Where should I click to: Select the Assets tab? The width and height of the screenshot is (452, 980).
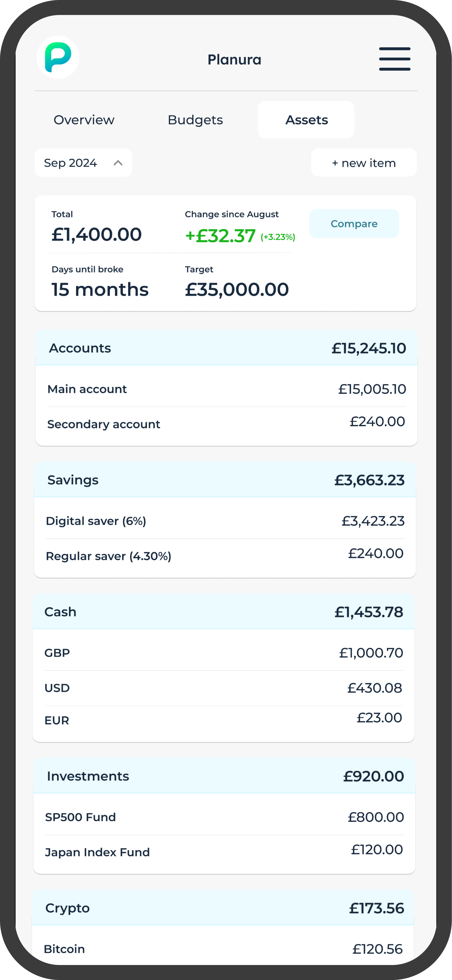pyautogui.click(x=306, y=120)
